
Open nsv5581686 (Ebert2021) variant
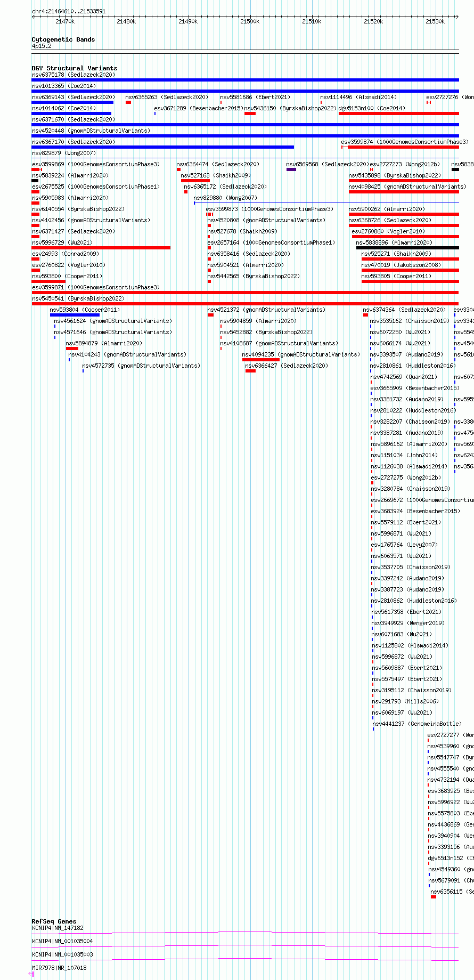point(255,97)
